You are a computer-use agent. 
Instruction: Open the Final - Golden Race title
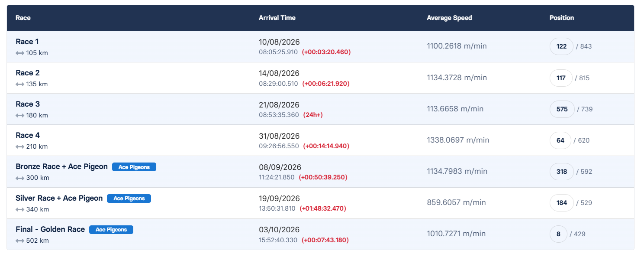[x=50, y=229]
